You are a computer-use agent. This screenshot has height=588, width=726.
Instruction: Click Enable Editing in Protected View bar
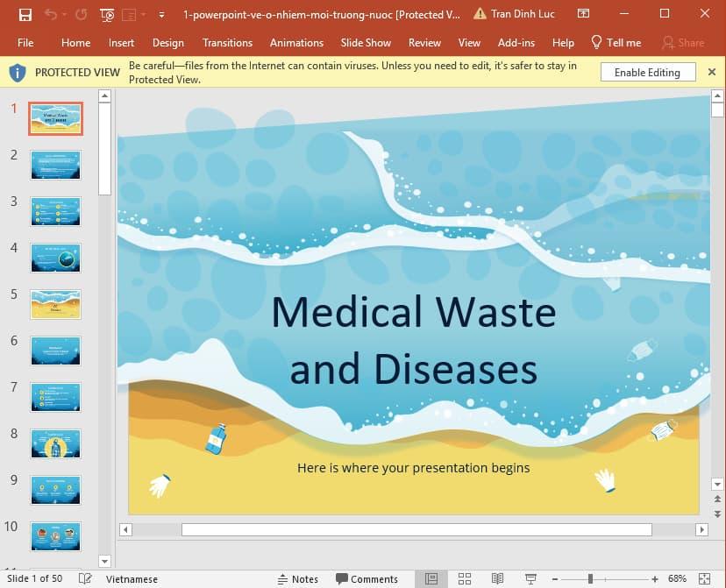tap(648, 72)
